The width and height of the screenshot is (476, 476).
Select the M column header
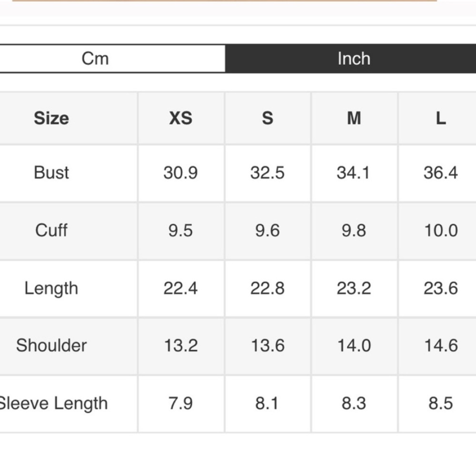354,118
